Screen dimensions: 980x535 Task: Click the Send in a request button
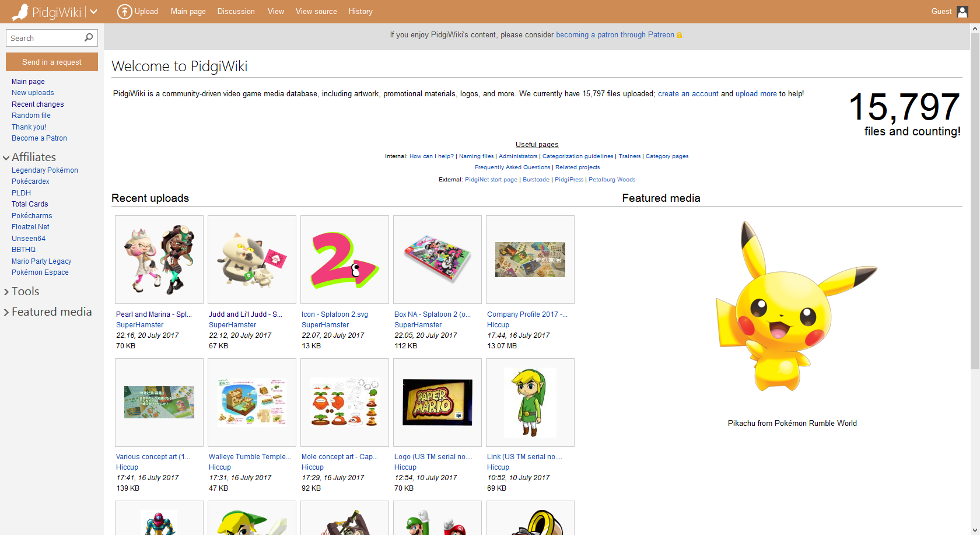click(52, 62)
